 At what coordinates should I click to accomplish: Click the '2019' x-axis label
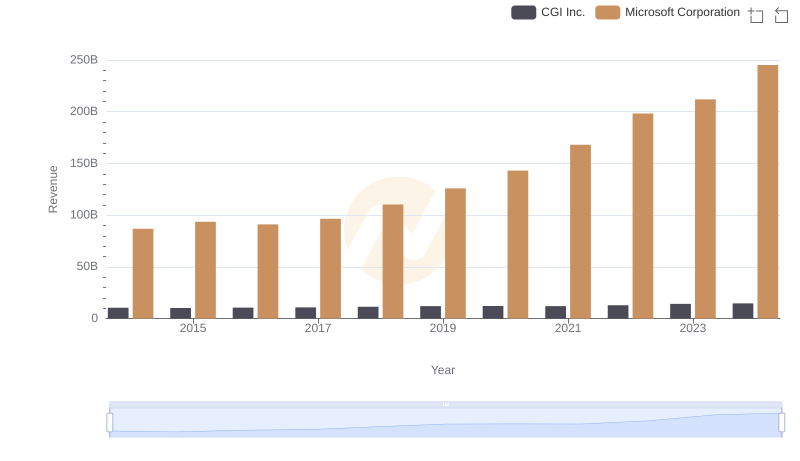click(x=443, y=328)
